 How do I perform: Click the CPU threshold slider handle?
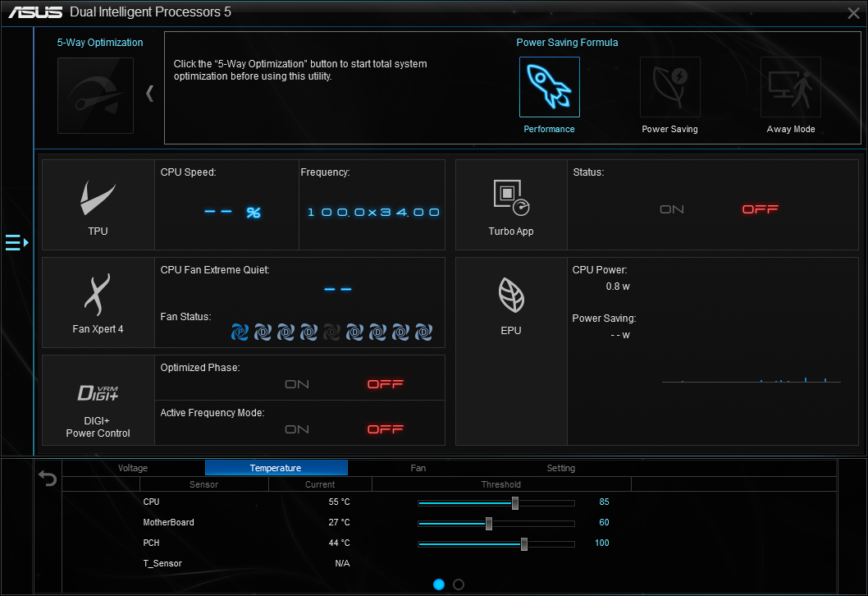click(515, 503)
